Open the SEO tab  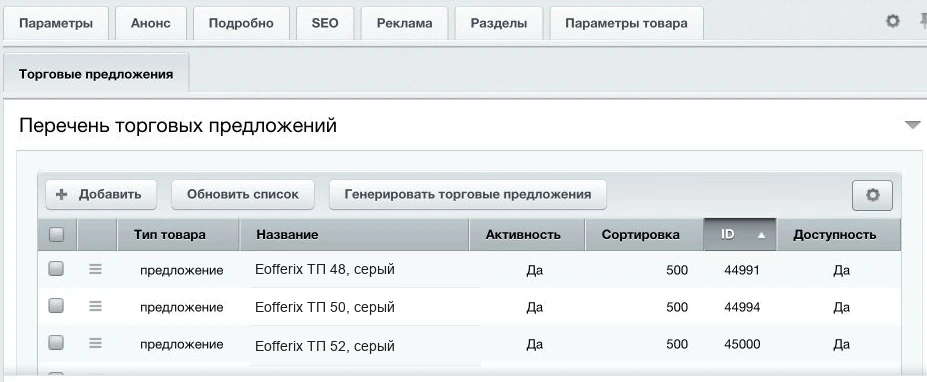(325, 24)
